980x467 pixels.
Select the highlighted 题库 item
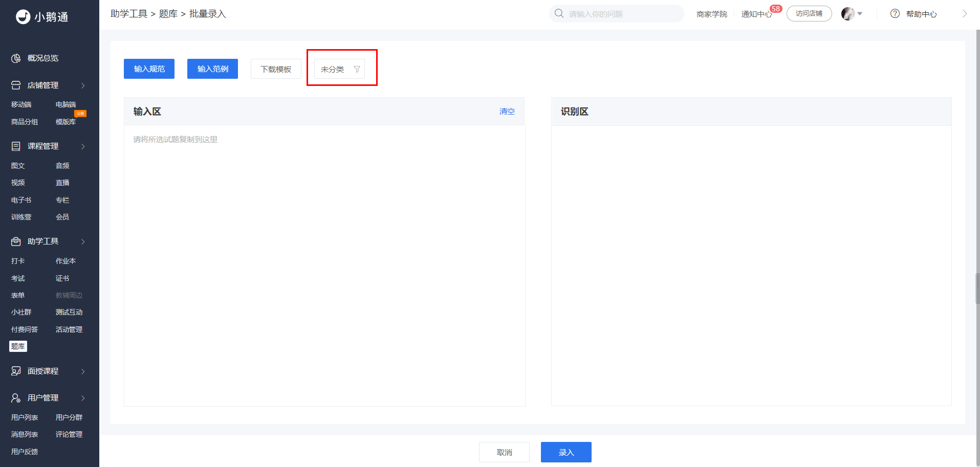(18, 346)
